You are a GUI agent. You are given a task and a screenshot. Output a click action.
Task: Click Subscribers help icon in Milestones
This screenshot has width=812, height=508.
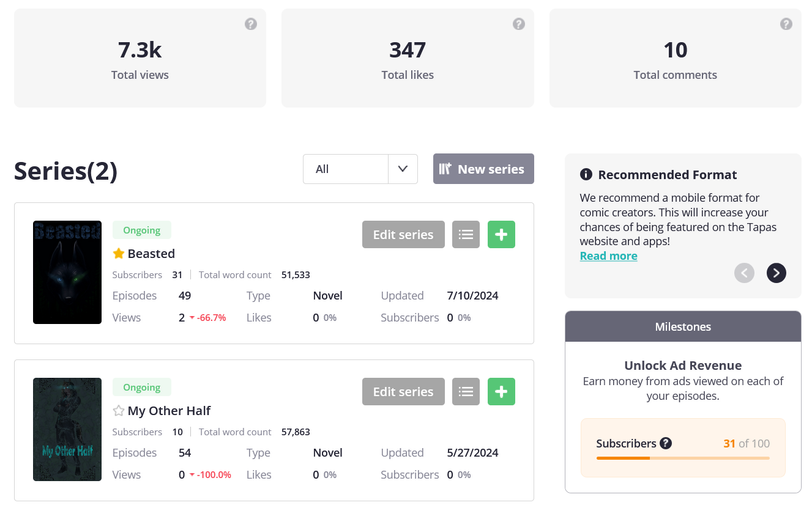[666, 444]
